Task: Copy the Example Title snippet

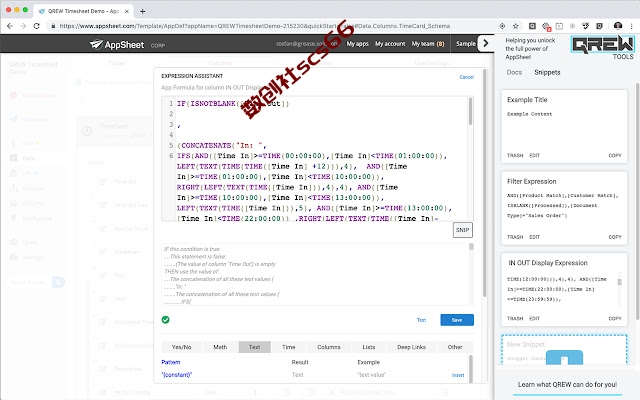Action: click(x=615, y=156)
